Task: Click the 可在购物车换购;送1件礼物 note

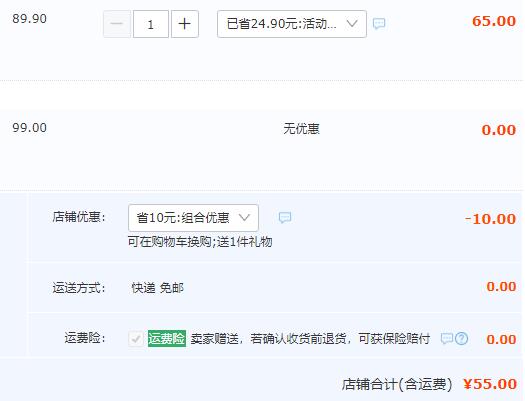Action: click(x=200, y=242)
